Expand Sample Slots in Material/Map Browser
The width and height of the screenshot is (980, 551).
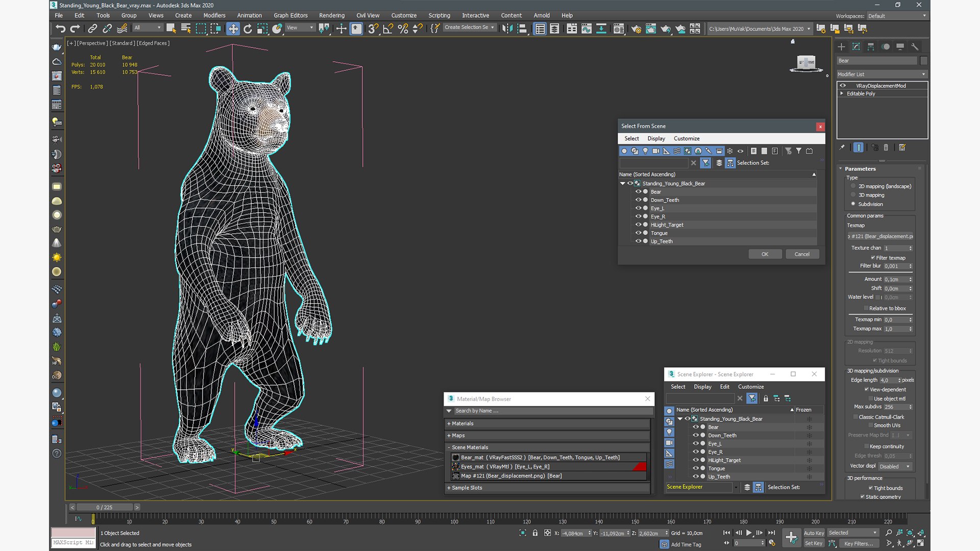tap(548, 488)
